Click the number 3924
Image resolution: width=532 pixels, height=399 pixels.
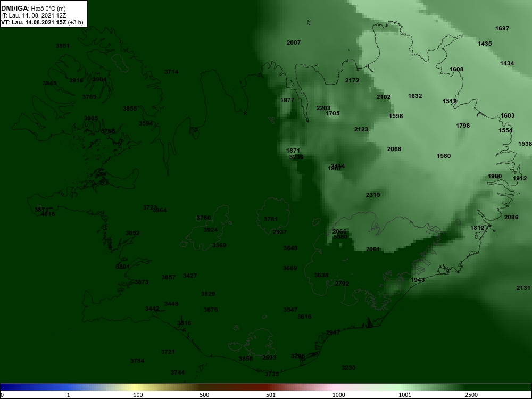click(211, 230)
